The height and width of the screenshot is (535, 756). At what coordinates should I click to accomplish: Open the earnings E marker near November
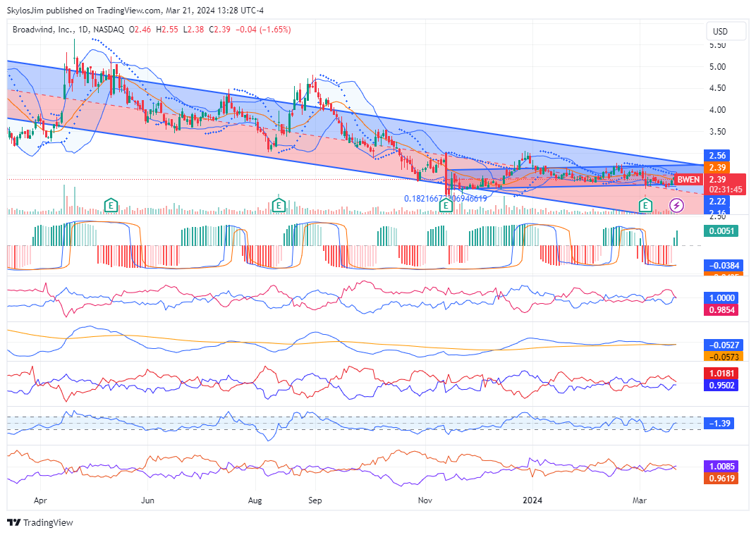pos(446,205)
